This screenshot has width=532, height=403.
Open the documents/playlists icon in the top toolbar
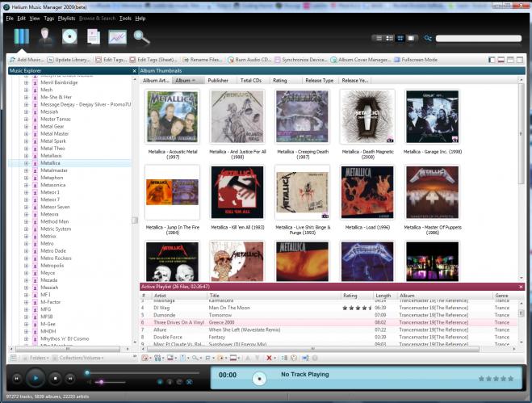[x=94, y=36]
